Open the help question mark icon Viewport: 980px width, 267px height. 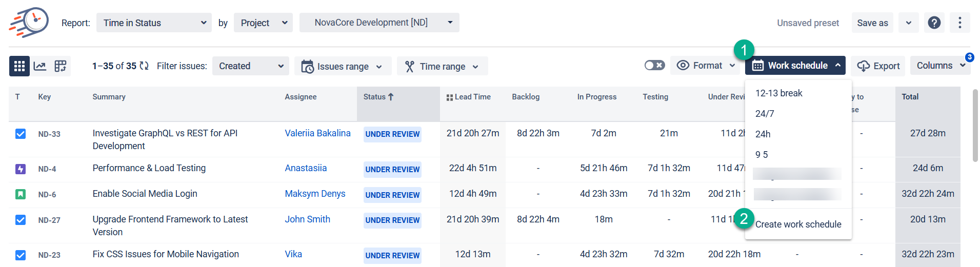tap(934, 23)
